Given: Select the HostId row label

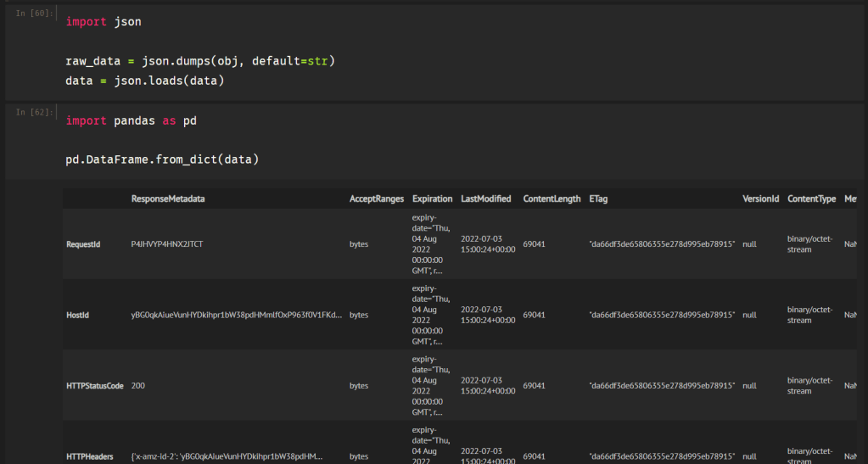Looking at the screenshot, I should click(x=77, y=315).
